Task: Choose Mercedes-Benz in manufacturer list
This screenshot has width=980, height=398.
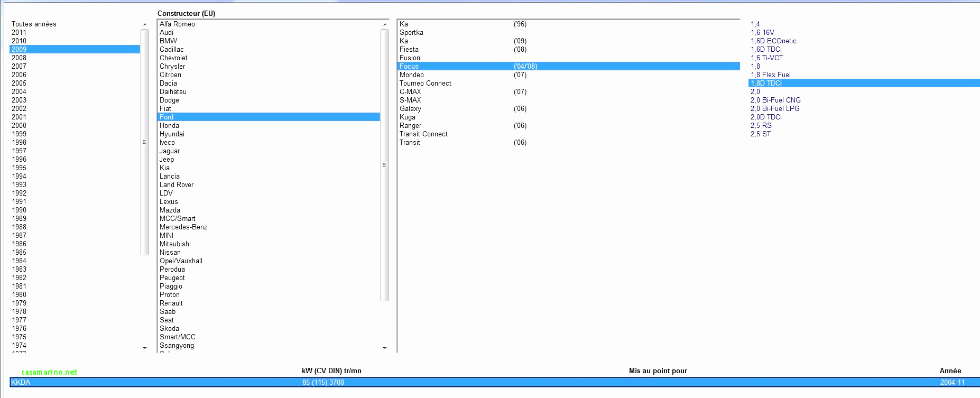Action: coord(183,227)
